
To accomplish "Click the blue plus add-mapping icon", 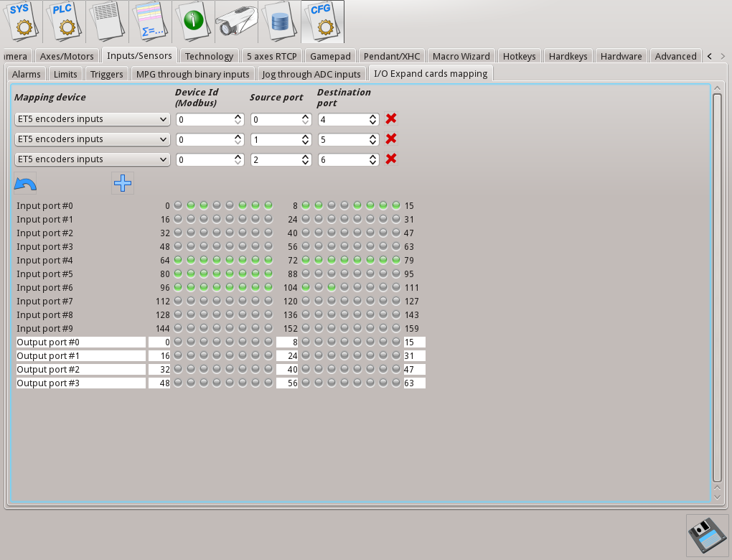I will [123, 184].
